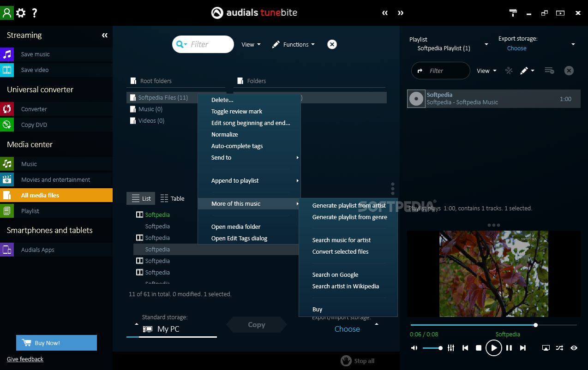The image size is (588, 370).
Task: Clear the main filter with the round X
Action: (332, 44)
